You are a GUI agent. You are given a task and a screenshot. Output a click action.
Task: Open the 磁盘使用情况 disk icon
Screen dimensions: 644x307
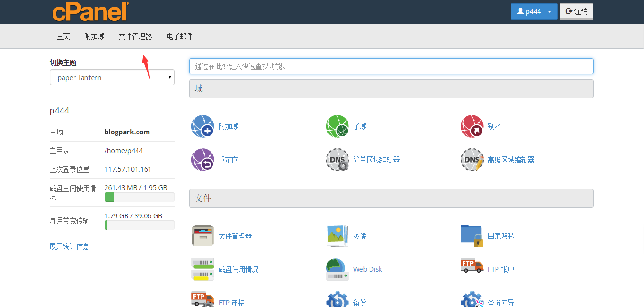[203, 269]
